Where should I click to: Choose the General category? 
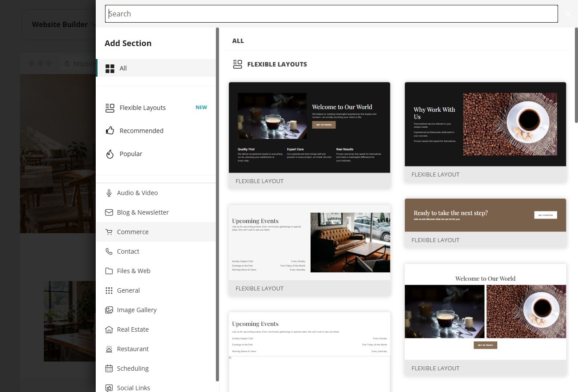click(x=156, y=290)
